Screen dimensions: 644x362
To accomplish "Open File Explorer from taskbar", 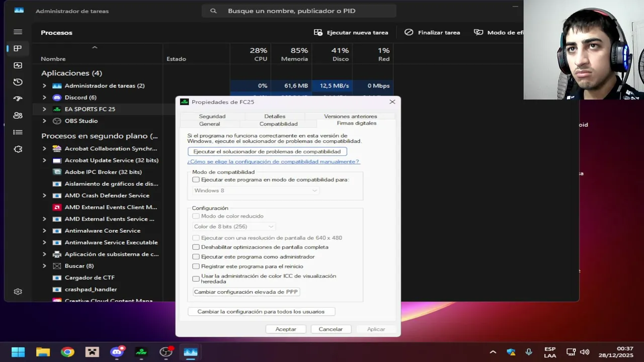I will [x=43, y=352].
